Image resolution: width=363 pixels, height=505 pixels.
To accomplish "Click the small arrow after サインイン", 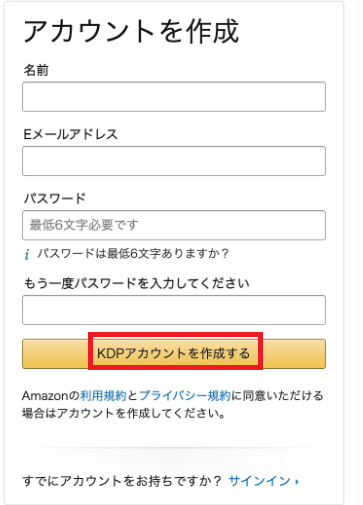I will coord(297,482).
